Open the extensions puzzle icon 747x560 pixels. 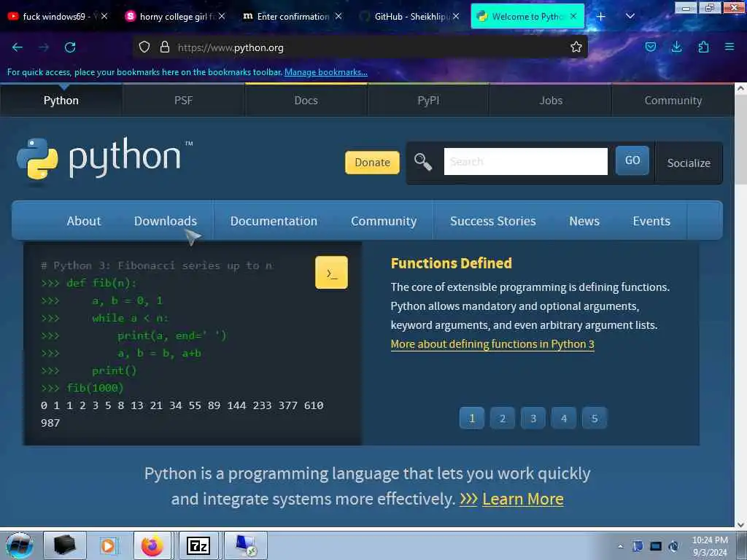click(703, 47)
